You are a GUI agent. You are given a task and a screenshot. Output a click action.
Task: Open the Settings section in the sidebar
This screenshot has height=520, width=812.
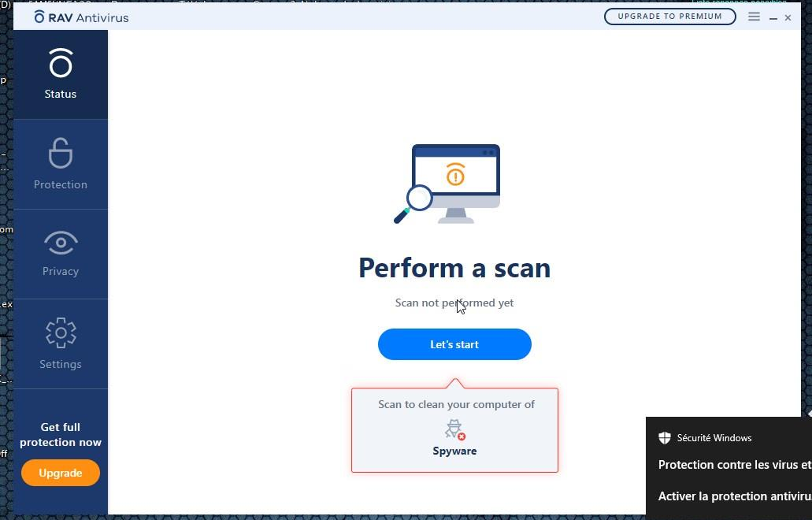click(x=61, y=344)
